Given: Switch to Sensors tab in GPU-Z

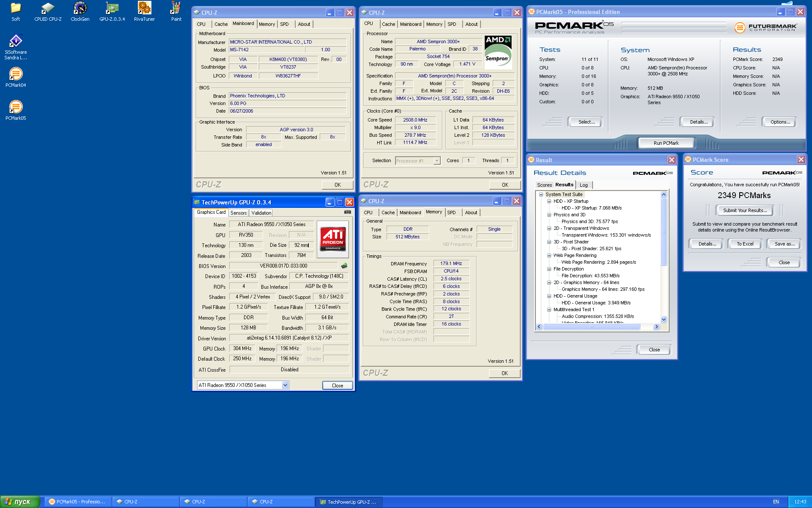Looking at the screenshot, I should [x=239, y=213].
